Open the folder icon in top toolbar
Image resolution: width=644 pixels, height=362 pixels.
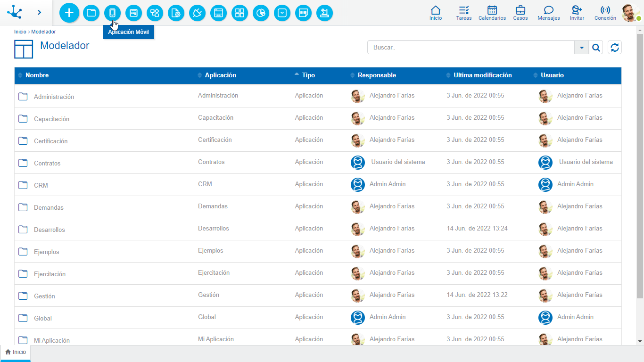(x=91, y=13)
